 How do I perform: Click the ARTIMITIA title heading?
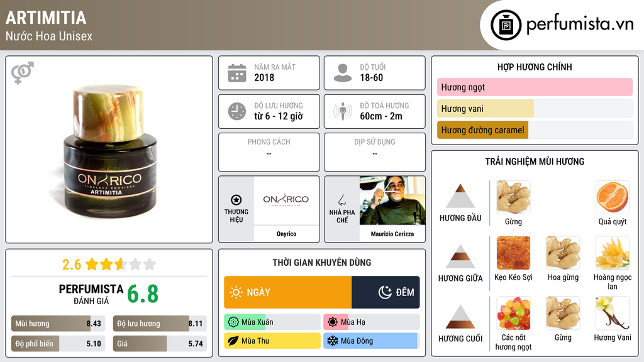click(x=46, y=18)
